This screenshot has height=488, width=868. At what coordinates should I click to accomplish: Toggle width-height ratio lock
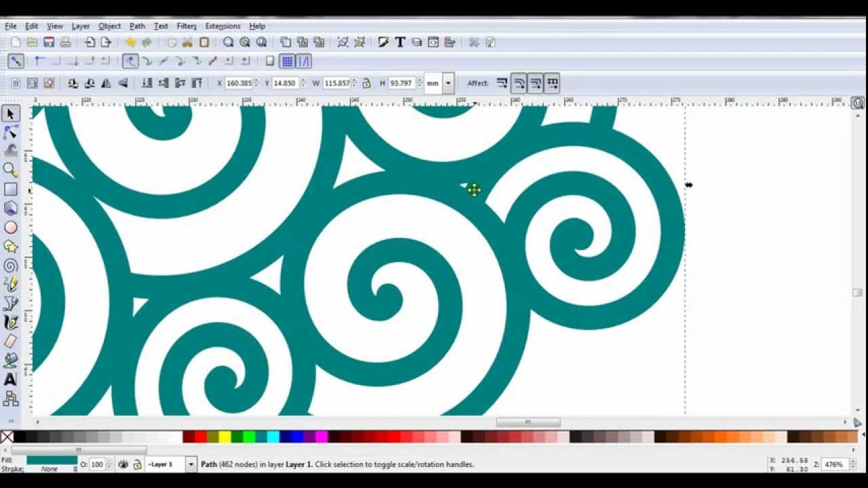366,83
